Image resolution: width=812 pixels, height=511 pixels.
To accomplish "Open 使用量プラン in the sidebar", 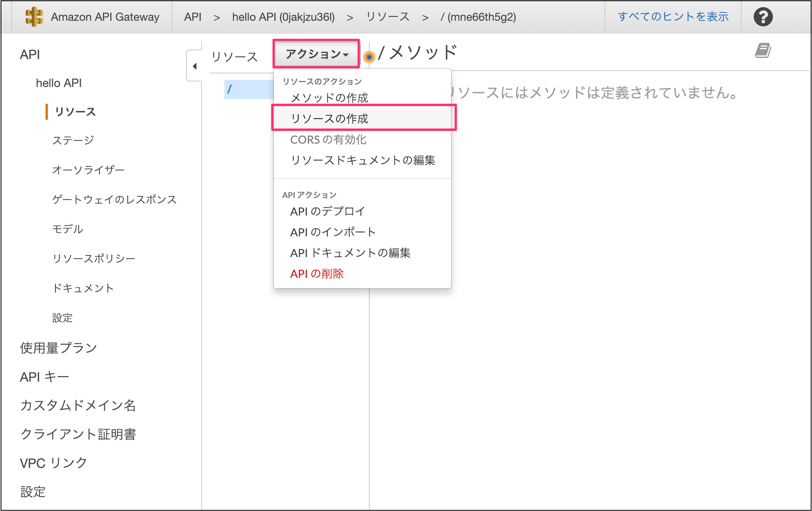I will [58, 348].
